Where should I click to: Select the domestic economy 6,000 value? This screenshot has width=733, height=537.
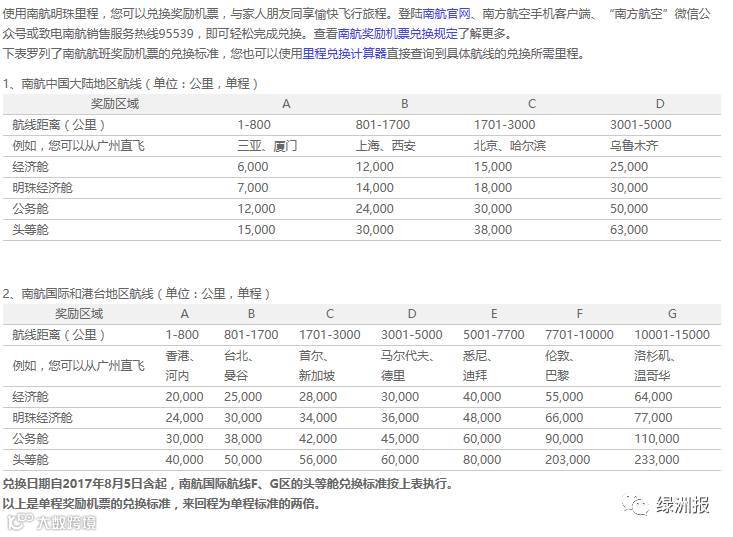click(252, 167)
